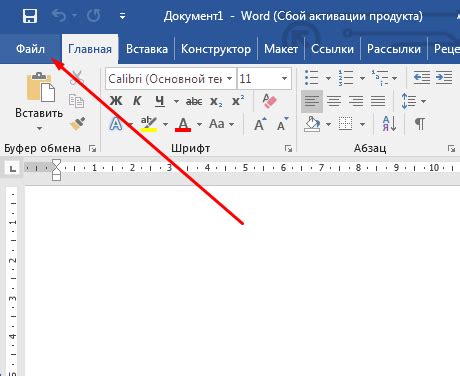The height and width of the screenshot is (376, 460).
Task: Open the Макет ribbon tab
Action: click(281, 49)
